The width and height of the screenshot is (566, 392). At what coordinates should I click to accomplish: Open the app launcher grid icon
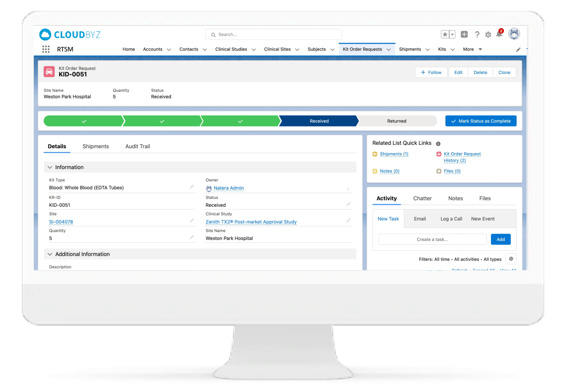coord(46,49)
